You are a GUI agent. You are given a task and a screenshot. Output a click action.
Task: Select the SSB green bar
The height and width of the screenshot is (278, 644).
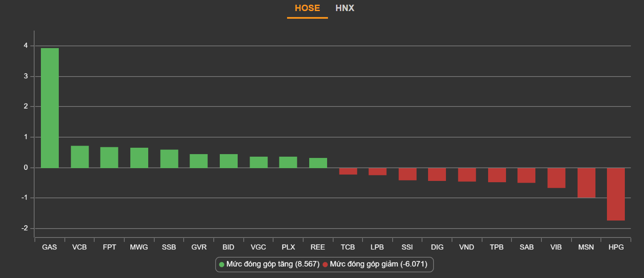click(x=169, y=158)
